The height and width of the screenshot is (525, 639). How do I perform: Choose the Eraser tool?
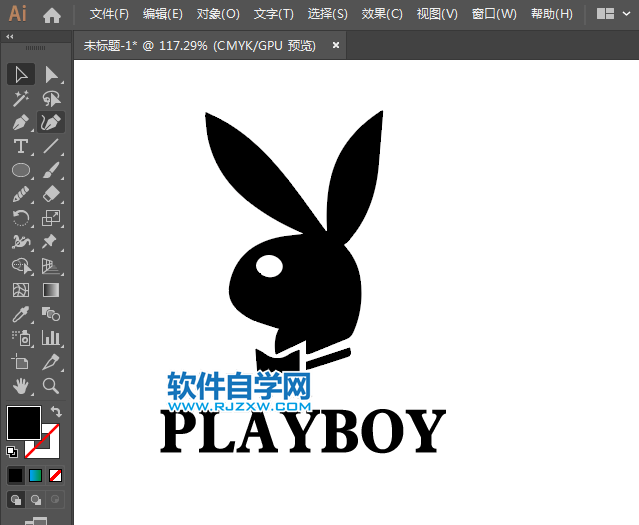pyautogui.click(x=51, y=194)
